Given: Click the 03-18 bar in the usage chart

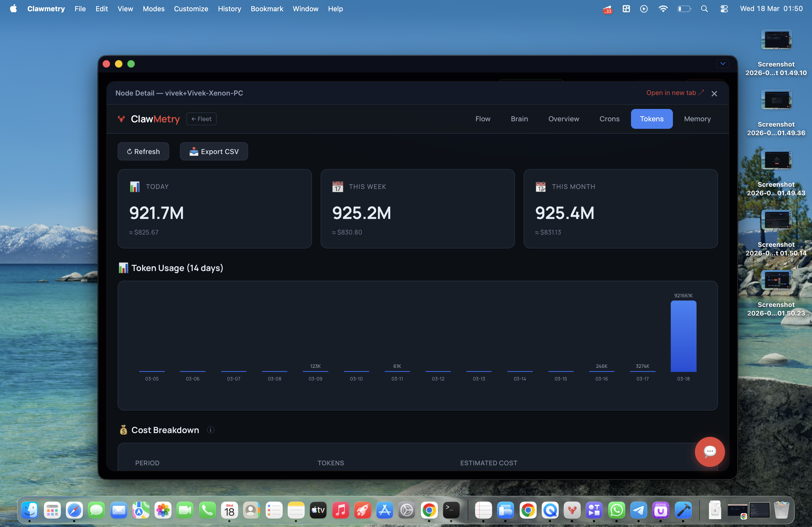Looking at the screenshot, I should tap(683, 336).
